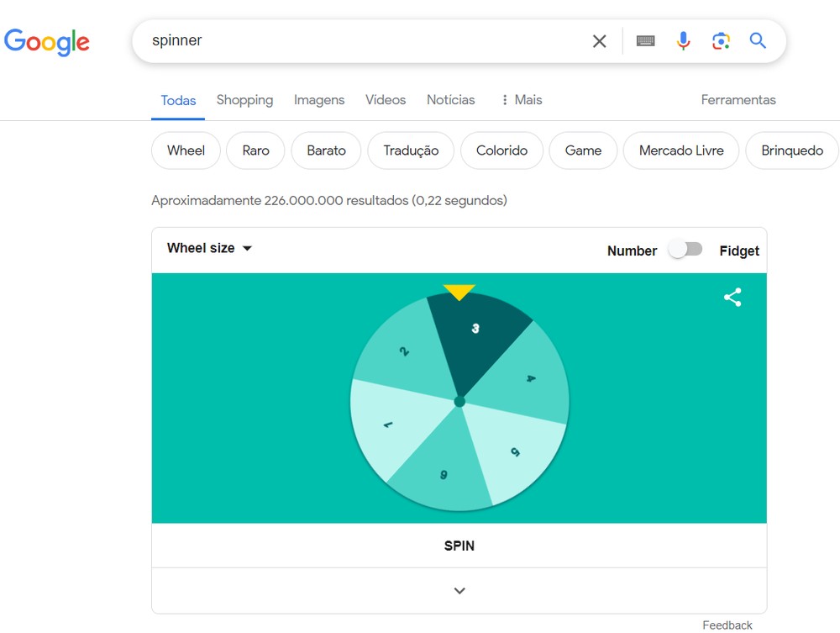Image resolution: width=840 pixels, height=633 pixels.
Task: Collapse the Wheel size selector arrow
Action: (x=247, y=248)
